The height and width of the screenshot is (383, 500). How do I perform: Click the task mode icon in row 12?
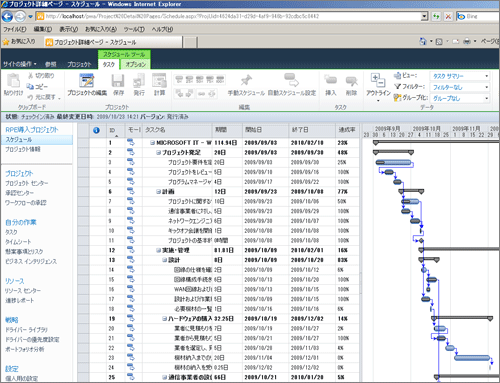(131, 250)
